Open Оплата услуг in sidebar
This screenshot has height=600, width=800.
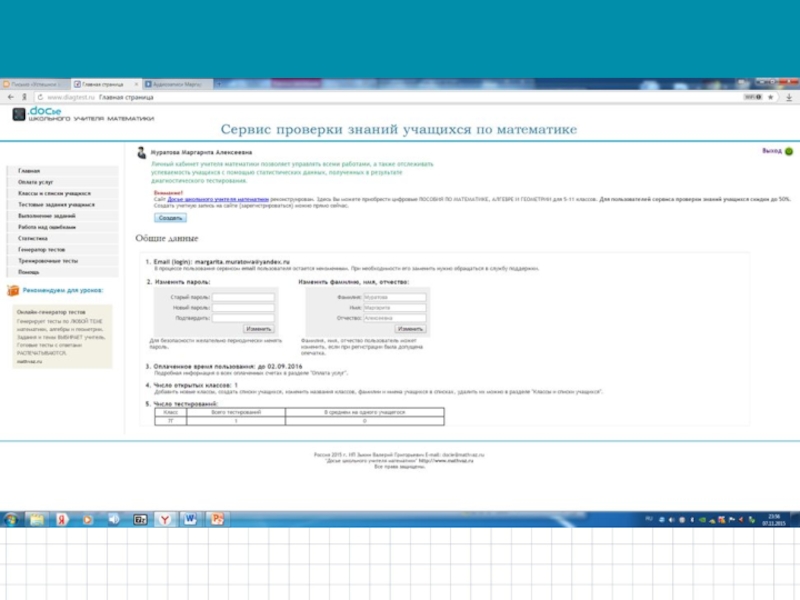tap(63, 182)
